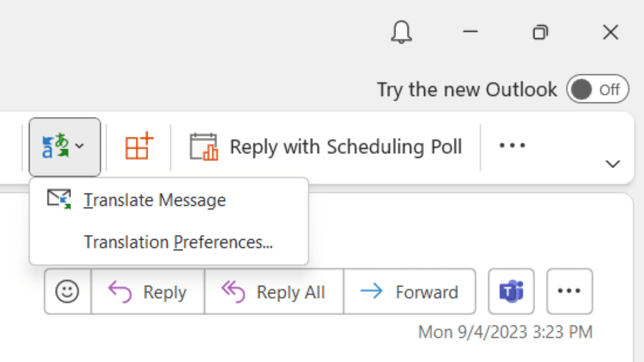644x362 pixels.
Task: Click the message date Mon 9/4/2023 3:23 PM
Action: (505, 332)
